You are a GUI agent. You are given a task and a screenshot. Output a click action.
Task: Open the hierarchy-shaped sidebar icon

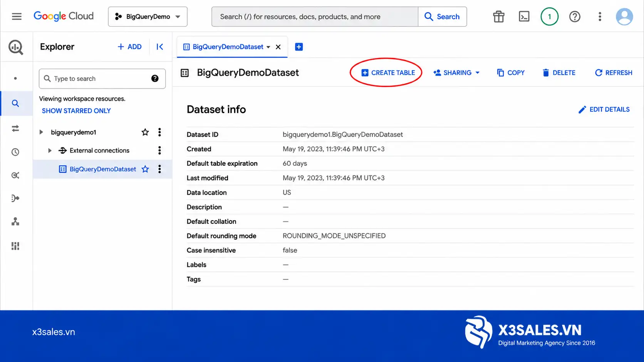click(x=15, y=222)
